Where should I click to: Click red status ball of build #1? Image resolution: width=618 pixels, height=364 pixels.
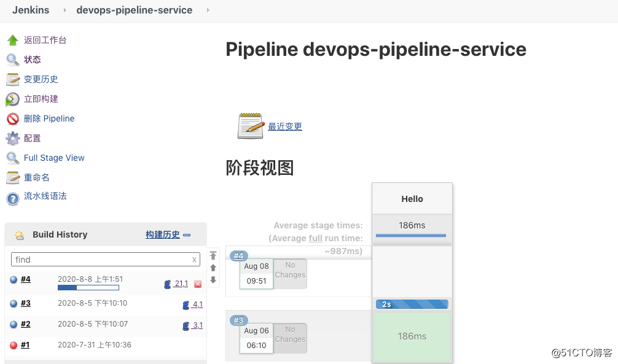(14, 345)
